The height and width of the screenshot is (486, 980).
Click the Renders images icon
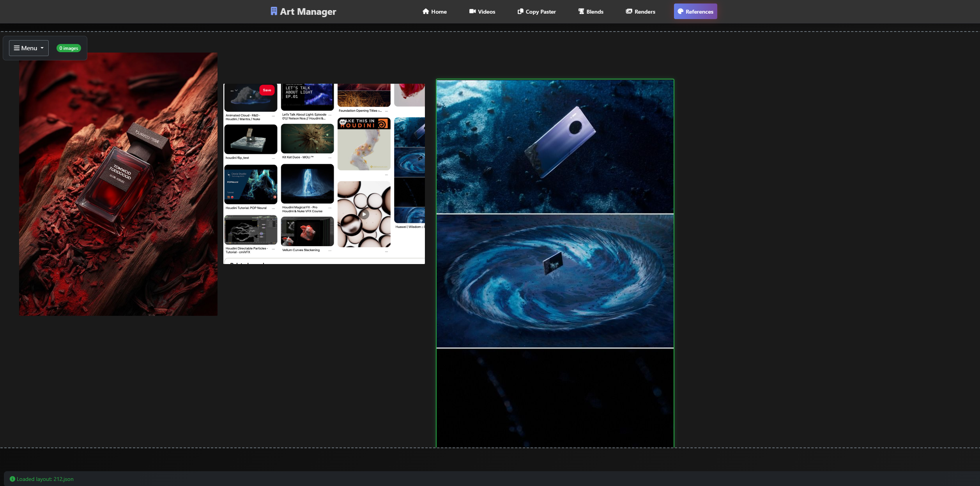pyautogui.click(x=629, y=11)
